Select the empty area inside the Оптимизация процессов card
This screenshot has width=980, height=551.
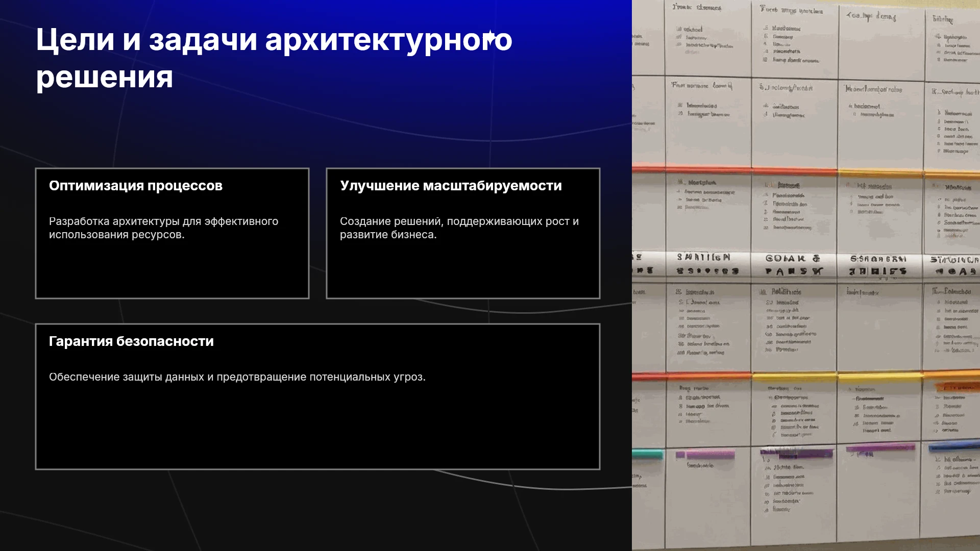click(x=172, y=270)
